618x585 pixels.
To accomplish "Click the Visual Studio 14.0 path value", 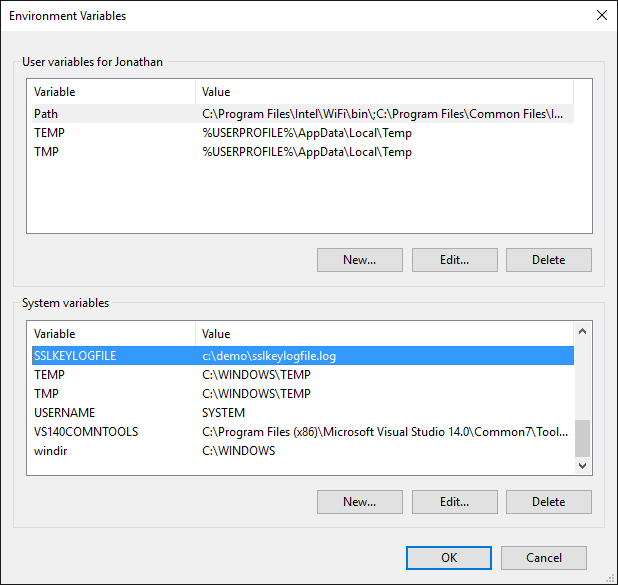I will coord(385,432).
